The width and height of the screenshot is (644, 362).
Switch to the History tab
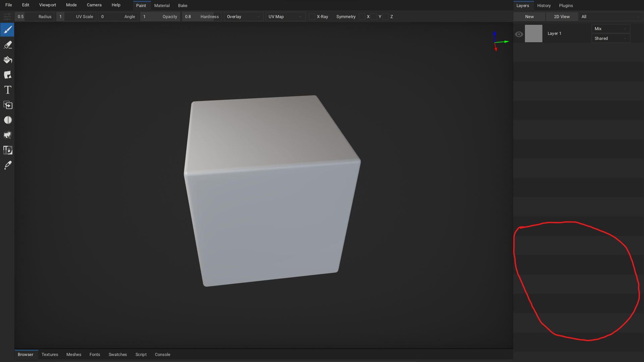[x=544, y=6]
